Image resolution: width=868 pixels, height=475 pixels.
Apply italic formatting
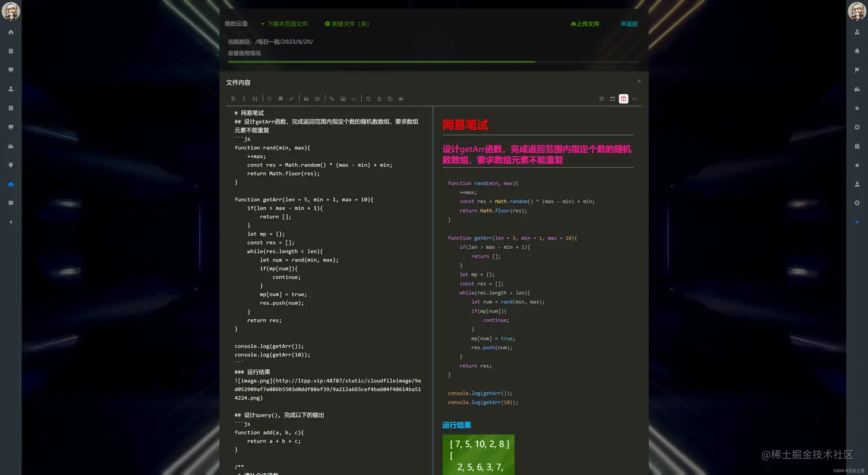[x=244, y=99]
